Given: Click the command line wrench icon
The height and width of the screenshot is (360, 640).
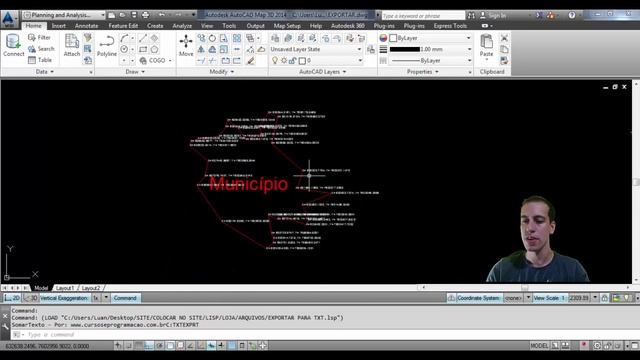Looking at the screenshot, I should 5,327.
